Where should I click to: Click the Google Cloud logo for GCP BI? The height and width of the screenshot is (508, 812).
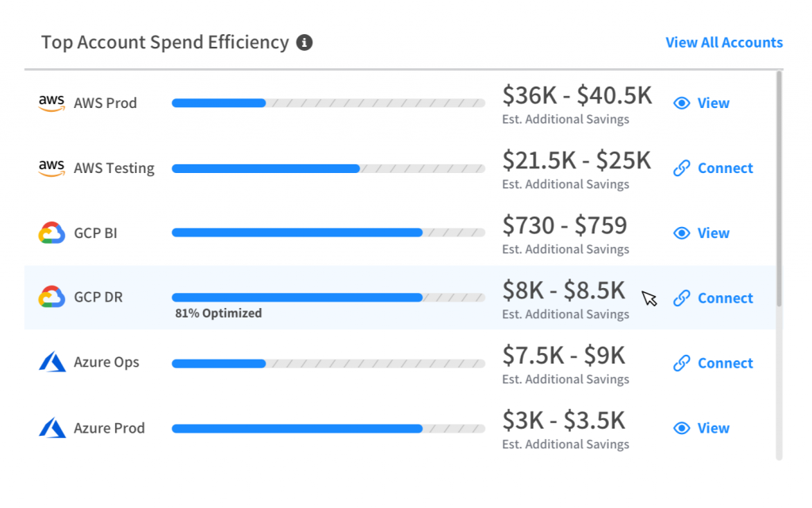tap(52, 233)
